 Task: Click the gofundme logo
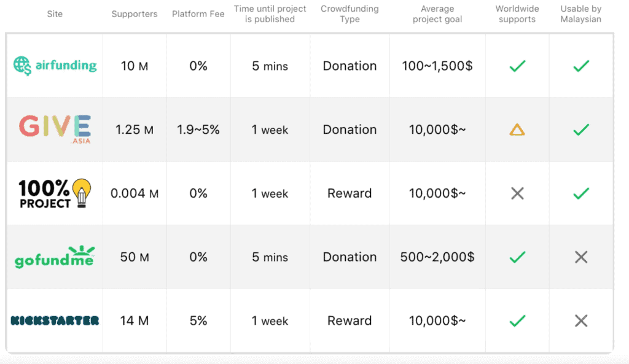[55, 257]
